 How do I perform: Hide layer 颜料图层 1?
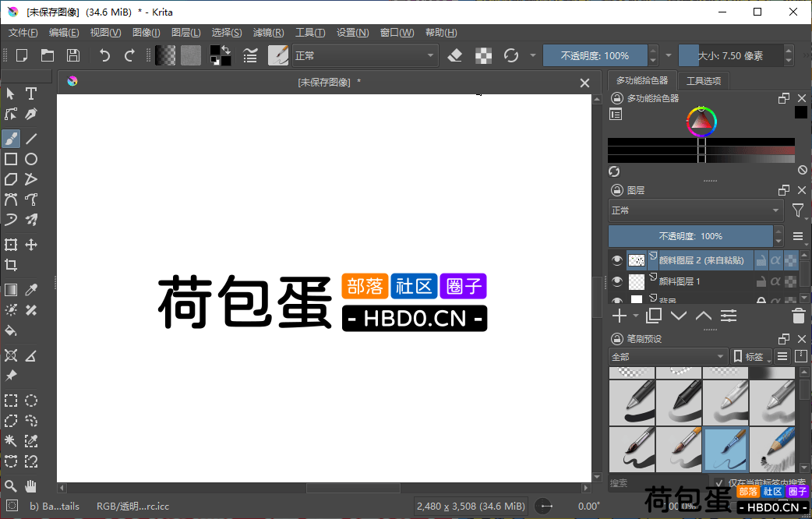616,281
